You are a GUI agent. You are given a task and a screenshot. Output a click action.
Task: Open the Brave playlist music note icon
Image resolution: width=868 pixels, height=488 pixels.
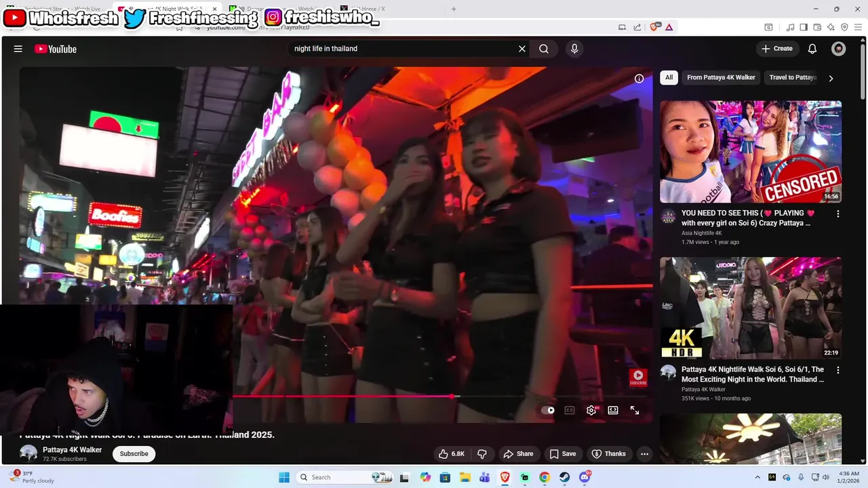click(790, 27)
